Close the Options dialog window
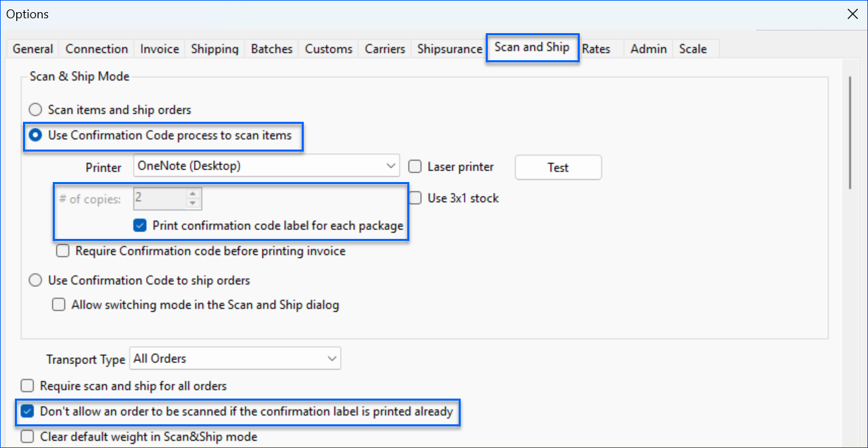 (x=851, y=14)
